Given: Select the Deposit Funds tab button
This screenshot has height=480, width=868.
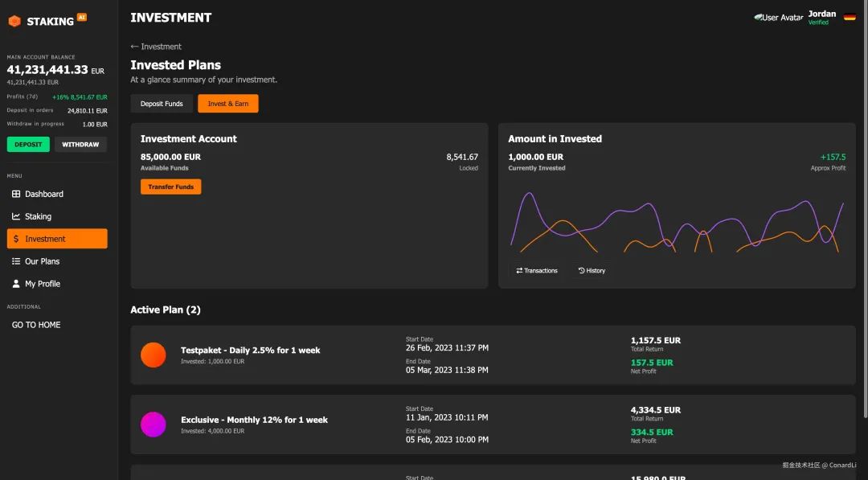Looking at the screenshot, I should tap(162, 104).
